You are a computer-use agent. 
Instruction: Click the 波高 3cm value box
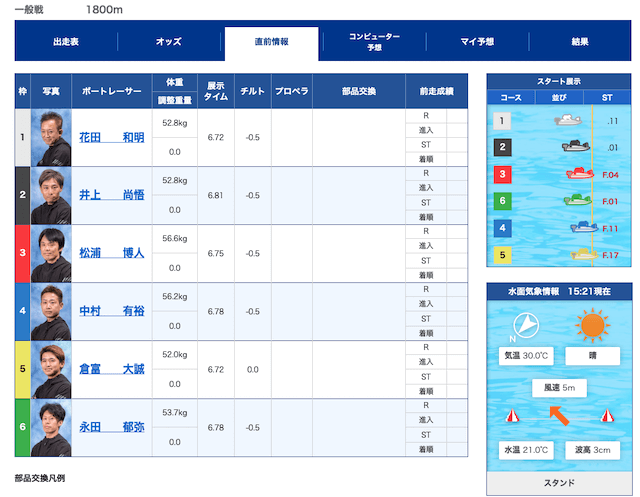pos(593,450)
